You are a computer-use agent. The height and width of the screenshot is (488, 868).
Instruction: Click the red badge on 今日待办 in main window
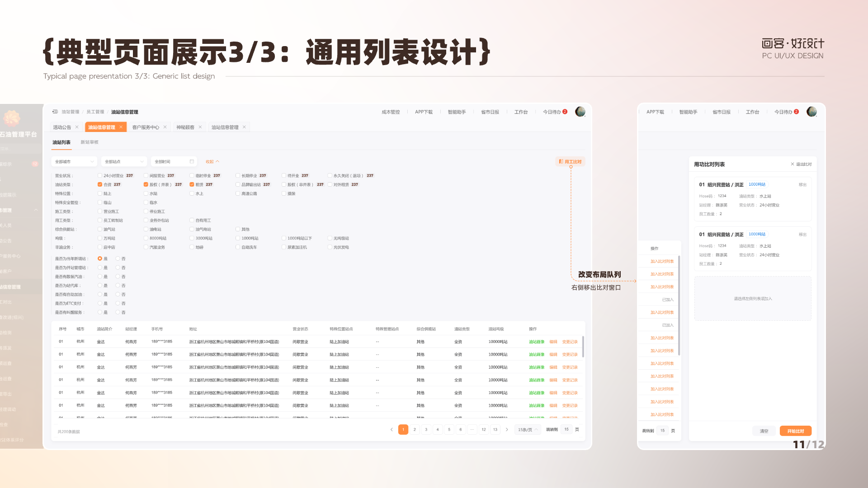click(x=565, y=112)
